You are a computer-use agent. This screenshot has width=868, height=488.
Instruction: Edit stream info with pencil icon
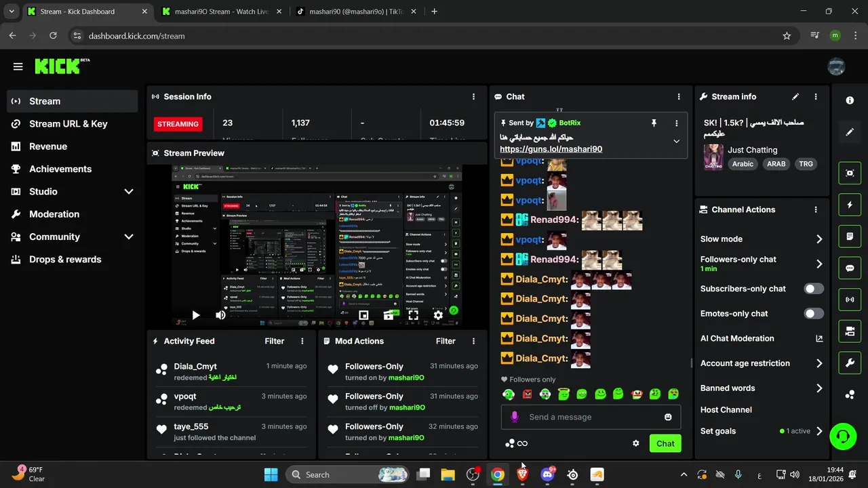[795, 97]
